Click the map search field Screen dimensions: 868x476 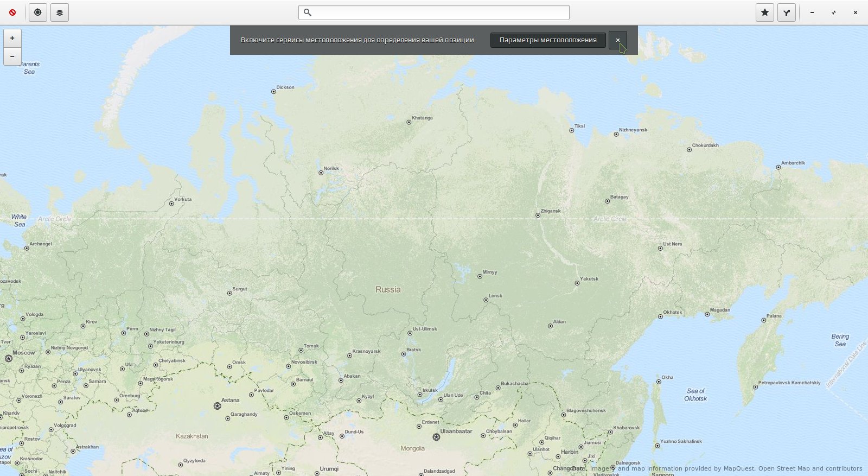pyautogui.click(x=434, y=12)
